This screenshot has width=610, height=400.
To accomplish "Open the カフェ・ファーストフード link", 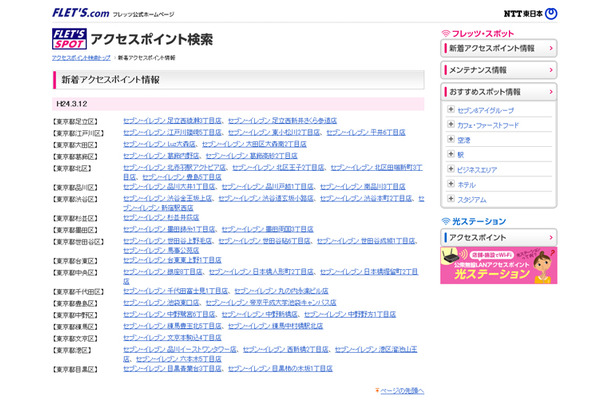I will coord(488,125).
